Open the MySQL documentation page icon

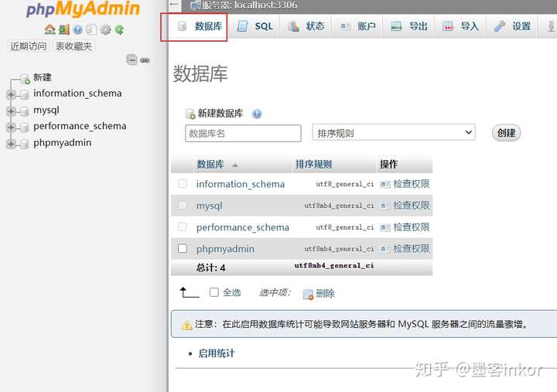(x=91, y=29)
